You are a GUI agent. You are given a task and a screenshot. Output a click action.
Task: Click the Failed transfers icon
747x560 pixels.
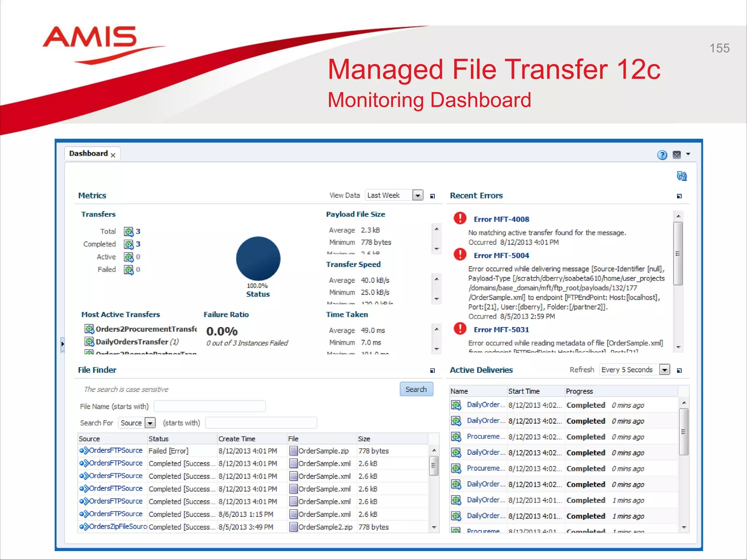point(128,270)
